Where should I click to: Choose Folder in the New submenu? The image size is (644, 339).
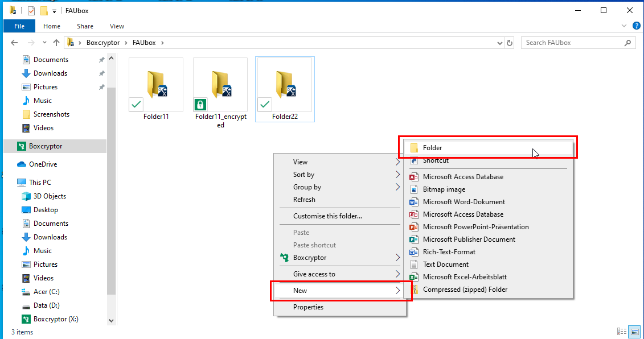point(489,148)
